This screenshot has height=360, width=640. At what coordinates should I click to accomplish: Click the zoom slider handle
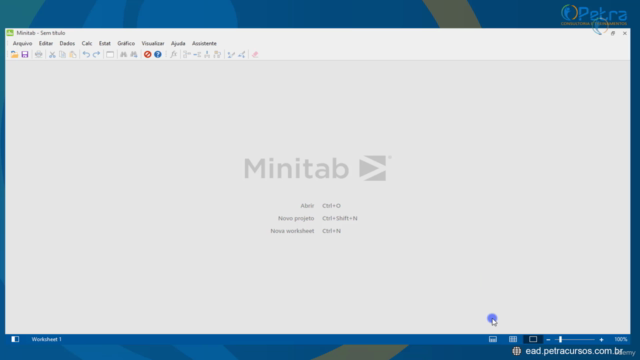tap(560, 339)
